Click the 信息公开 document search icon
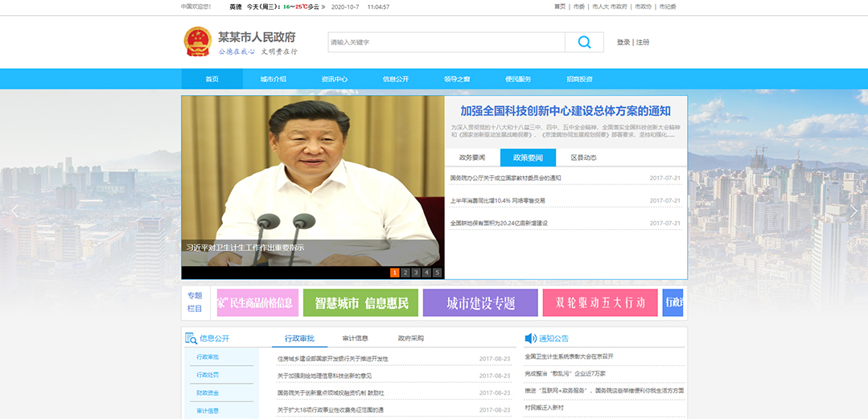 tap(191, 339)
